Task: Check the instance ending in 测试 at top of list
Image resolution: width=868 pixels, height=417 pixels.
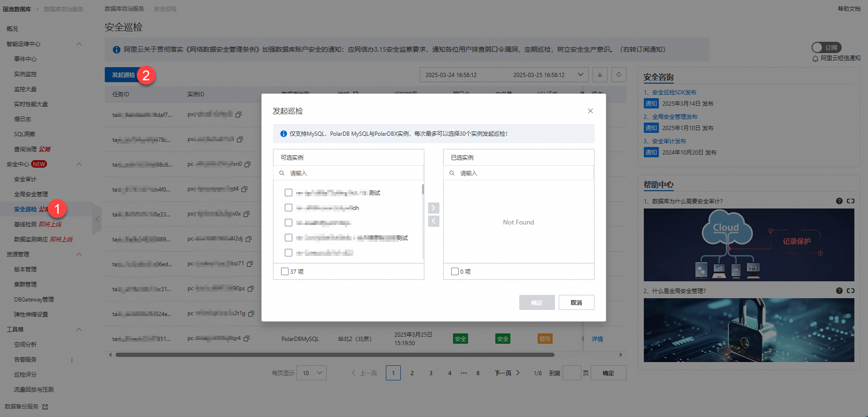Action: pyautogui.click(x=289, y=193)
